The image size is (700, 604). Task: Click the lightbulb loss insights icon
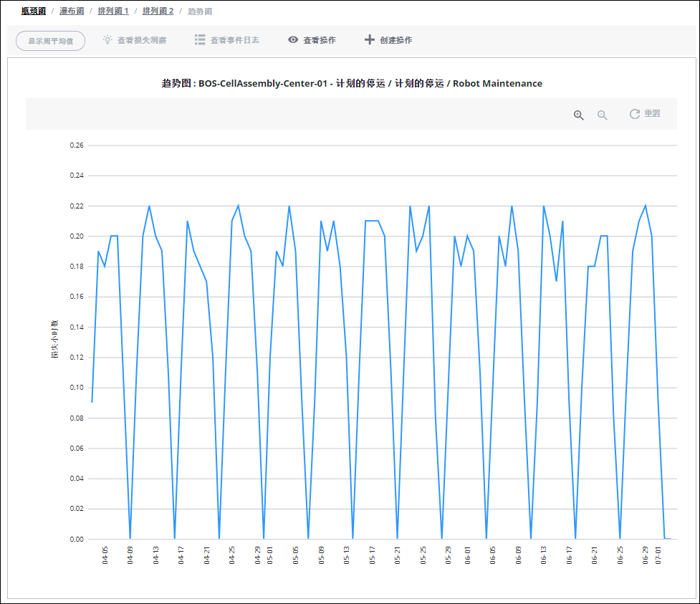[x=107, y=39]
